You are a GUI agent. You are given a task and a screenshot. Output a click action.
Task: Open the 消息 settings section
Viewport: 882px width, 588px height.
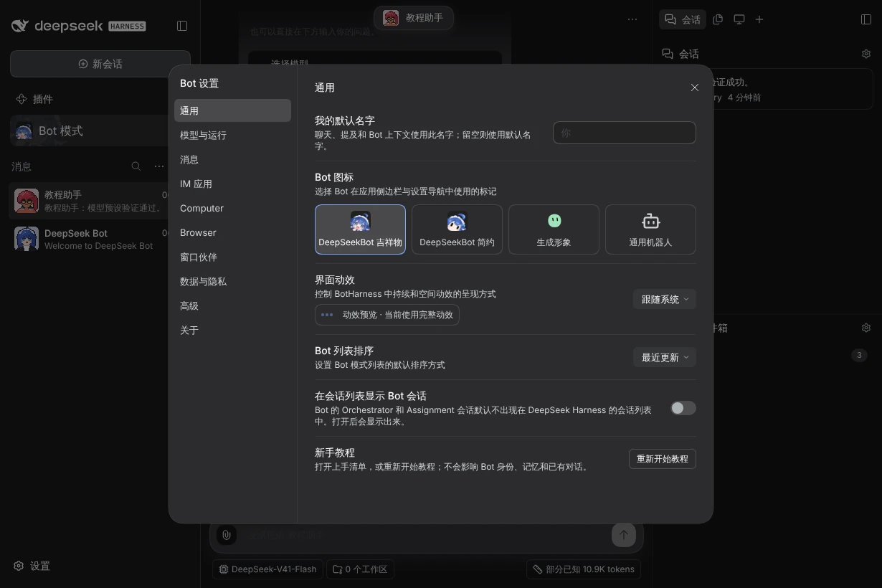tap(232, 159)
